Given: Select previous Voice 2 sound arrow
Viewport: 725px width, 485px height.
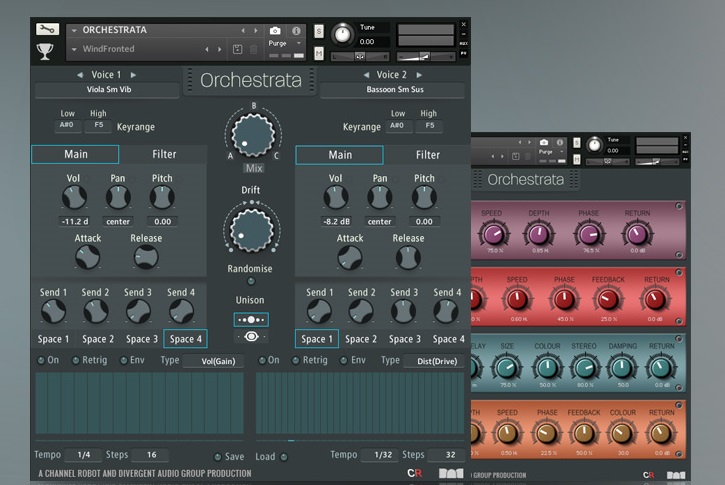Looking at the screenshot, I should click(x=366, y=74).
